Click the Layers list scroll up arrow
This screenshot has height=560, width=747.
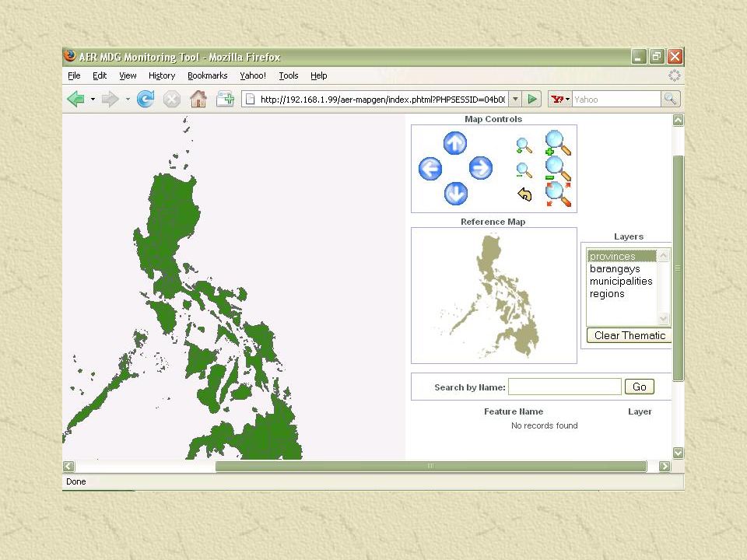tap(663, 256)
